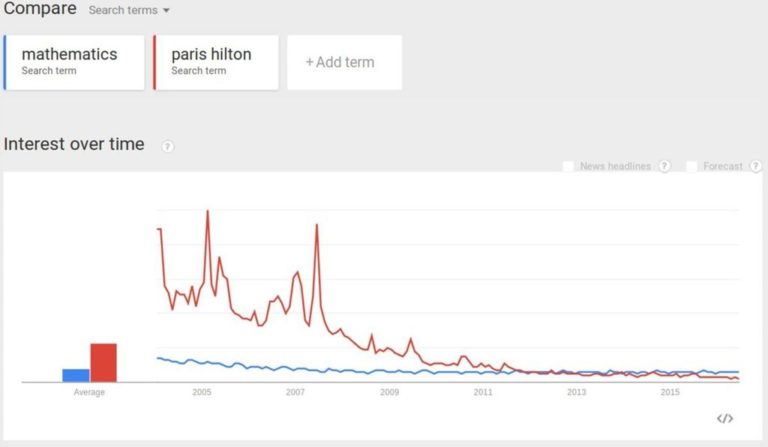768x447 pixels.
Task: Click the 2013 year label on axis
Action: pos(577,392)
